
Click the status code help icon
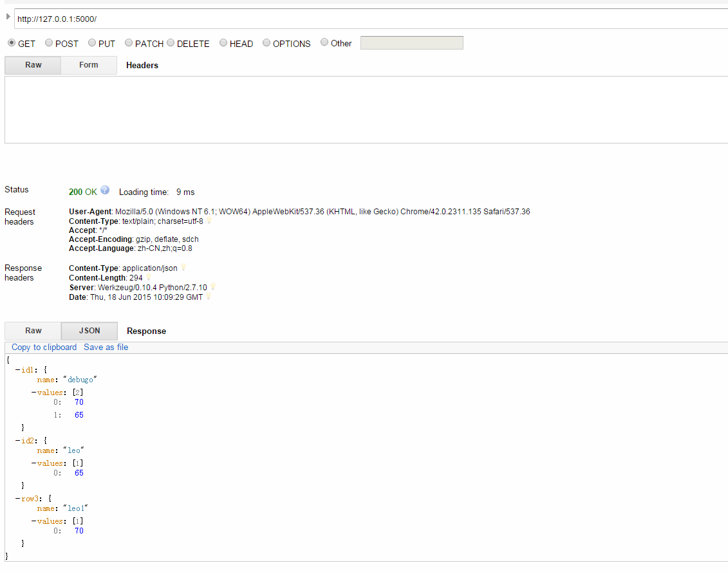click(x=105, y=190)
